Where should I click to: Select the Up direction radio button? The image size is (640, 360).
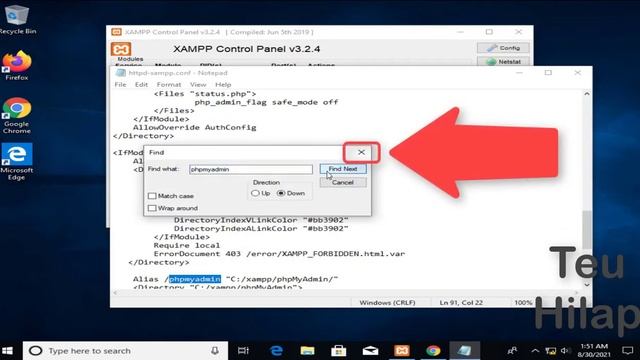(x=255, y=193)
